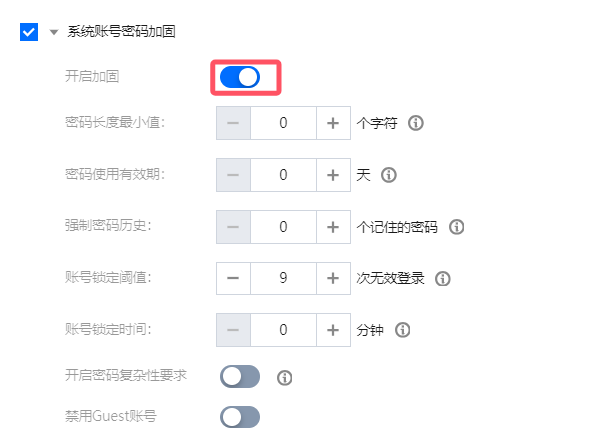Increase 强制密码历史 with plus button
Image resolution: width=615 pixels, height=442 pixels.
pos(333,227)
